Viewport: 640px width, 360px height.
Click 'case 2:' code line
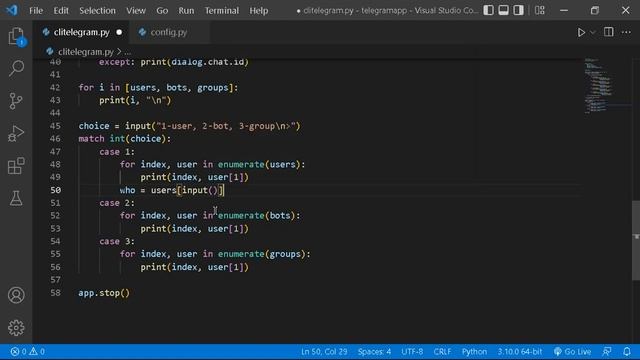point(117,203)
